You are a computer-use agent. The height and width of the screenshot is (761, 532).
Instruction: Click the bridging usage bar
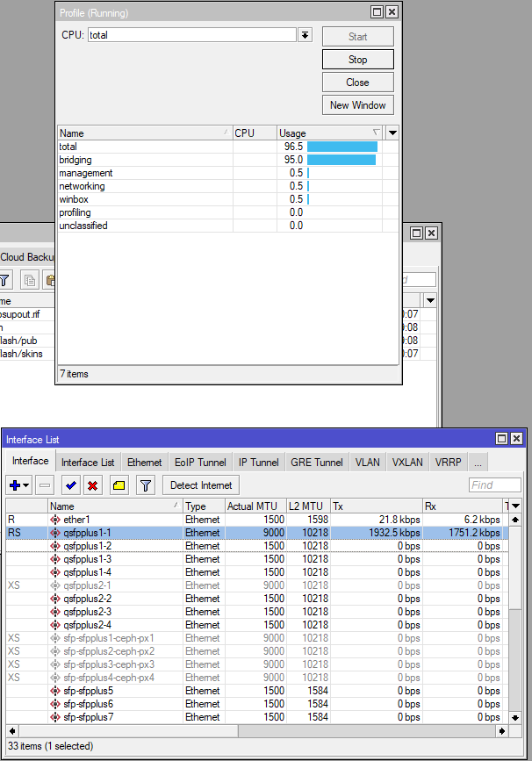341,160
